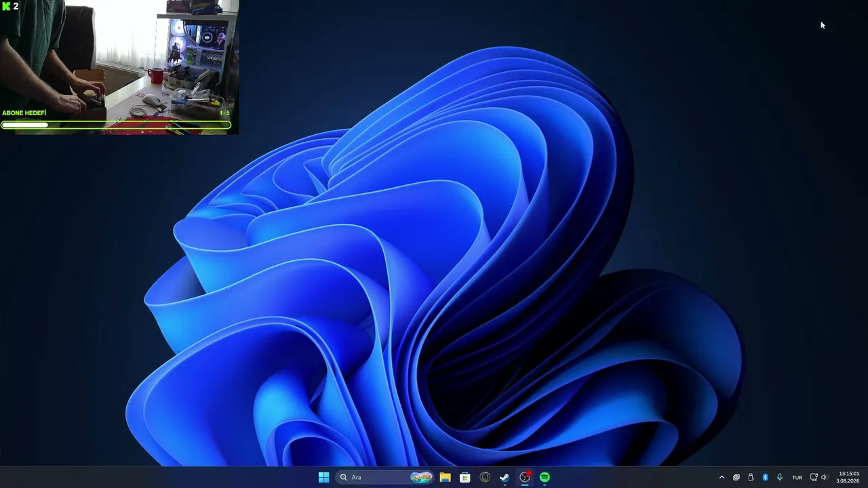The height and width of the screenshot is (488, 868).
Task: Open the clock showing 13:15:01
Action: [x=848, y=477]
